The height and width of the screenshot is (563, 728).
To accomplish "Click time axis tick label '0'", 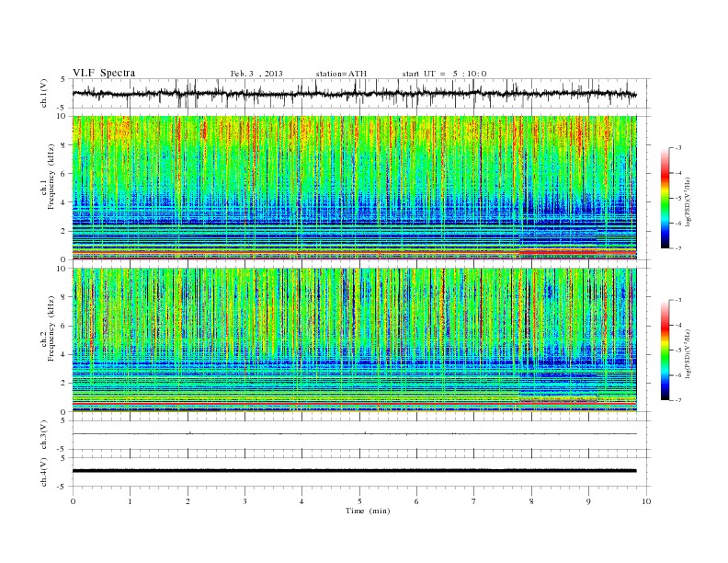I will pos(73,501).
